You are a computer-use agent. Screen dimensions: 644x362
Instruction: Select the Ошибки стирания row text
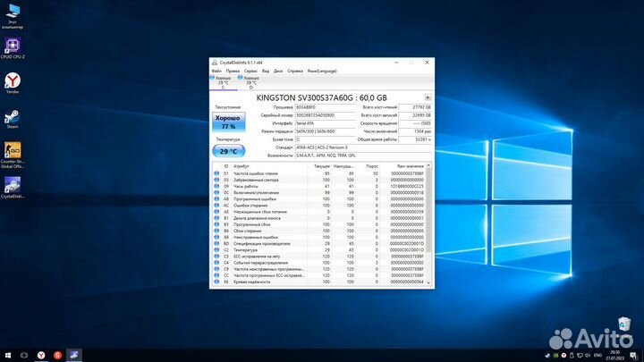[x=250, y=206]
